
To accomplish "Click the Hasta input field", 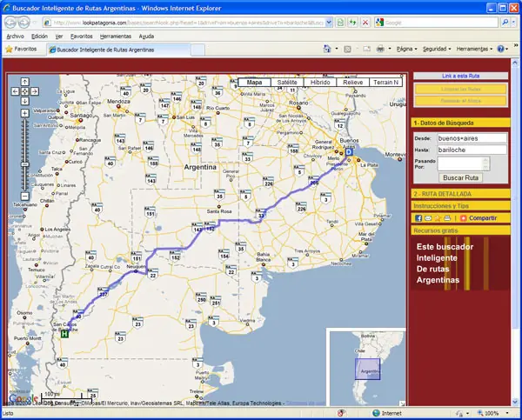I will (472, 150).
